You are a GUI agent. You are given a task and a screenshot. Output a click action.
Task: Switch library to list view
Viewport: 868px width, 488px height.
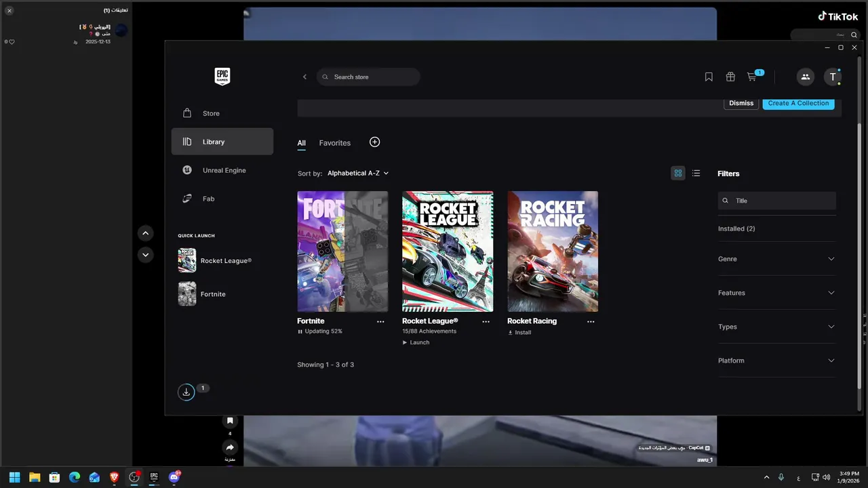click(x=696, y=174)
